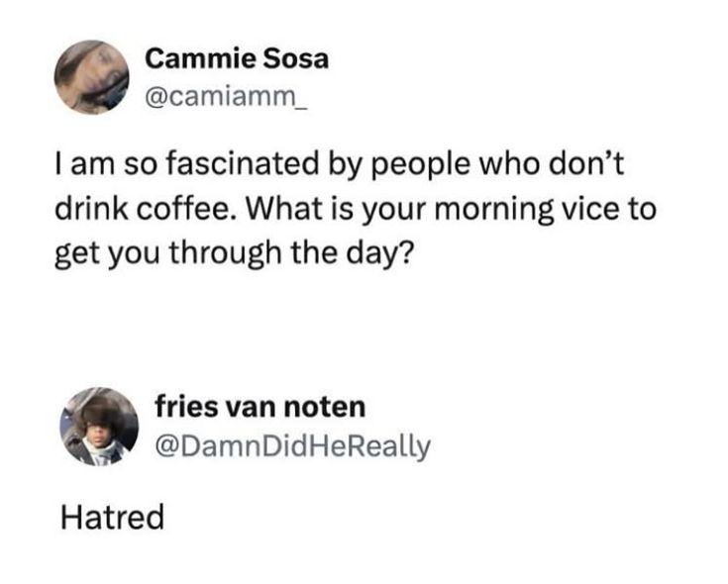Open the Cammie Sosa display name
This screenshot has height=584, width=728.
pyautogui.click(x=237, y=58)
